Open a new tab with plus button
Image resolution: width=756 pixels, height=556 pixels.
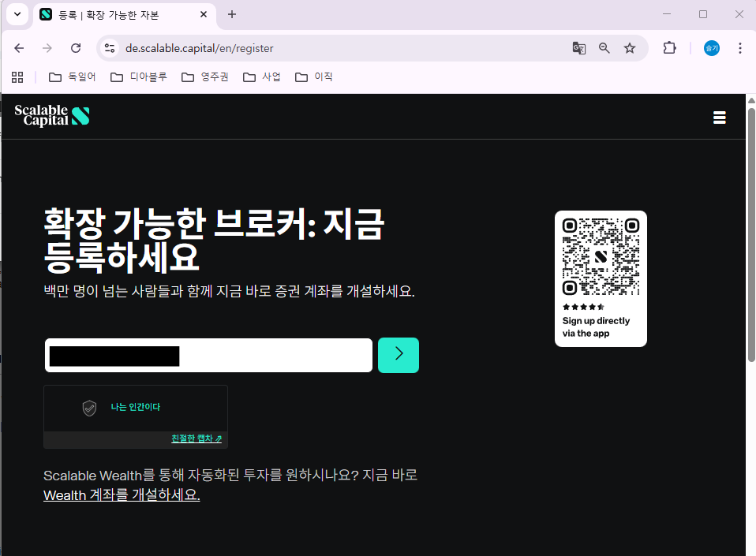pyautogui.click(x=232, y=14)
